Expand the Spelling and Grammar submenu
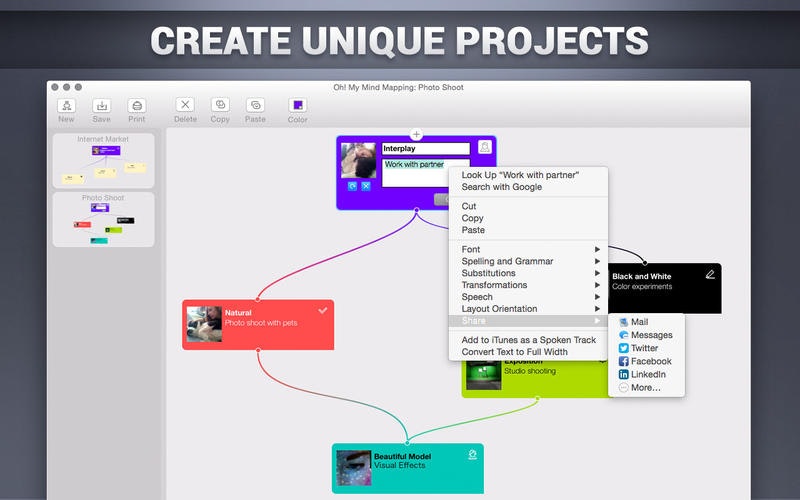 pos(528,261)
